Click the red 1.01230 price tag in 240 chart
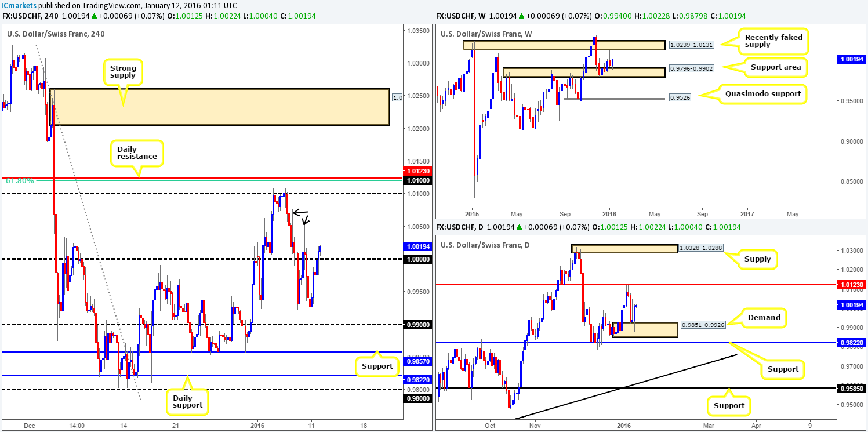This screenshot has height=432, width=868. 416,171
